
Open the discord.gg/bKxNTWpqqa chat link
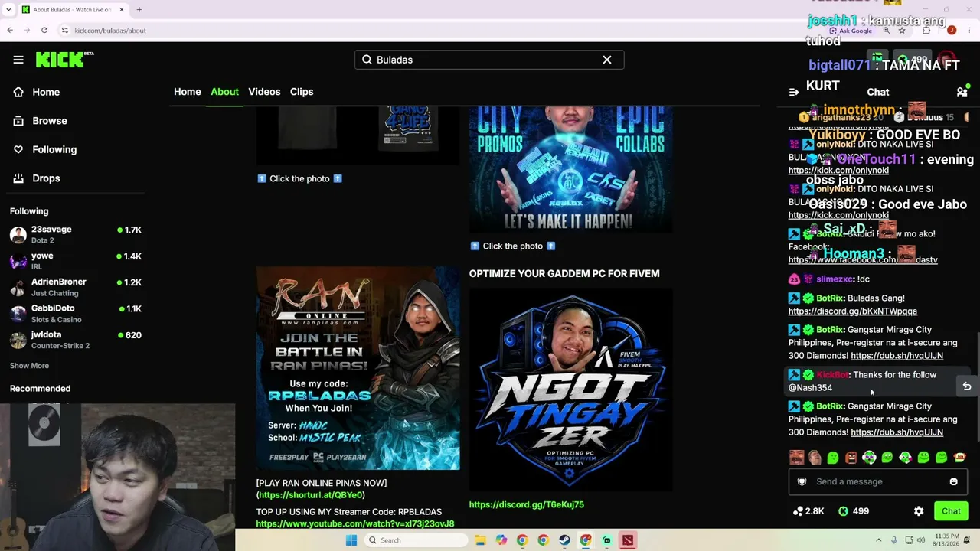(853, 311)
